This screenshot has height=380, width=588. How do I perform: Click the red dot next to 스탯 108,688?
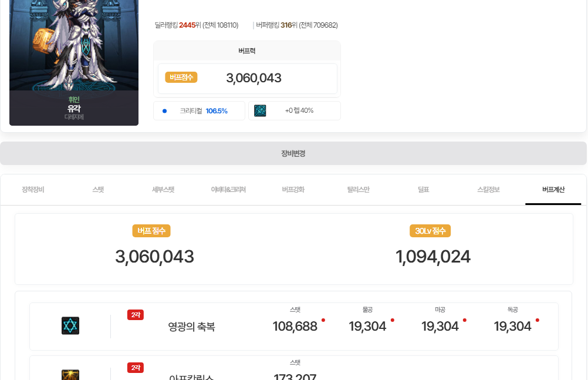(x=323, y=320)
